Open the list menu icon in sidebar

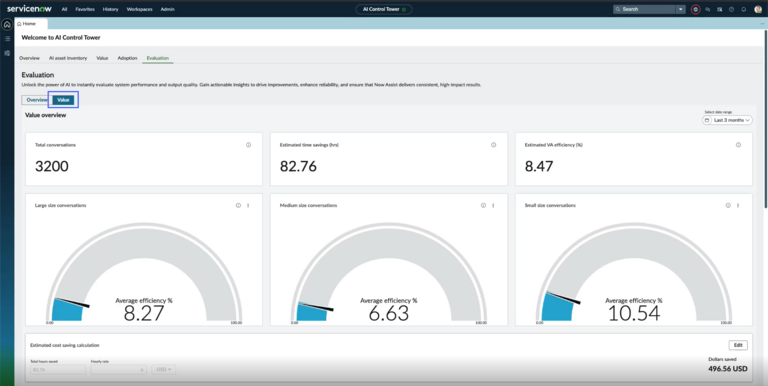7,39
